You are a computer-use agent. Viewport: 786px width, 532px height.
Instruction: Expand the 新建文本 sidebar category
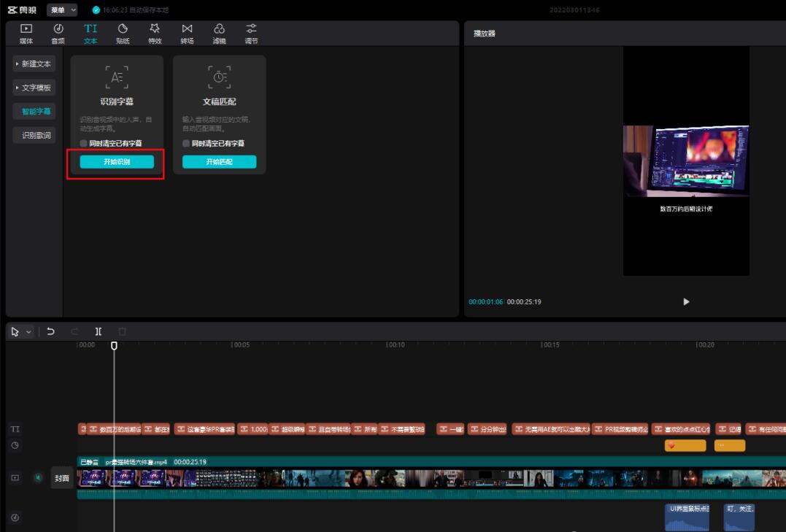34,63
